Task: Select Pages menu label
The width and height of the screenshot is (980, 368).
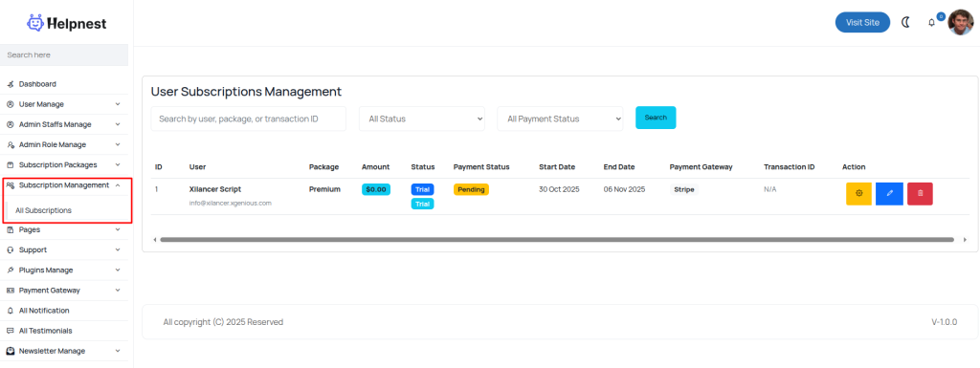Action: coord(30,229)
